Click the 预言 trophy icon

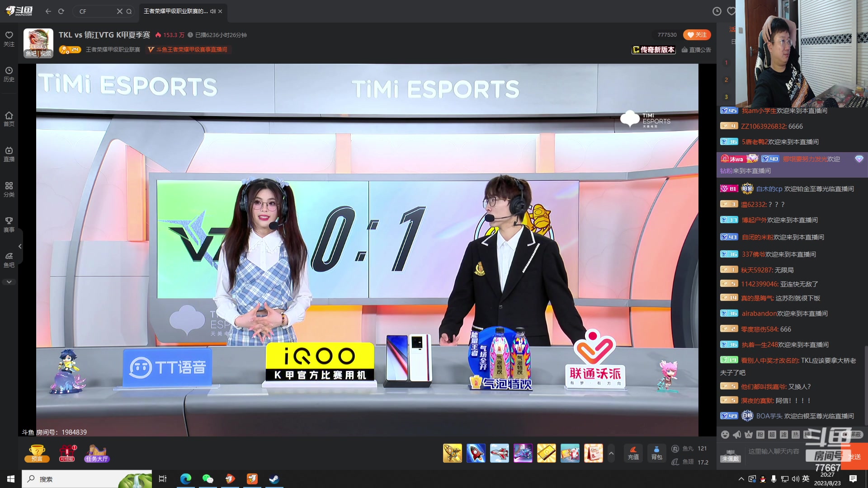(37, 453)
